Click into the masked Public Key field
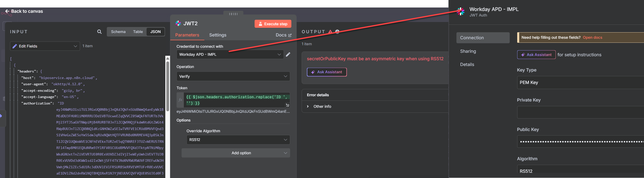644x178 pixels. [580, 142]
